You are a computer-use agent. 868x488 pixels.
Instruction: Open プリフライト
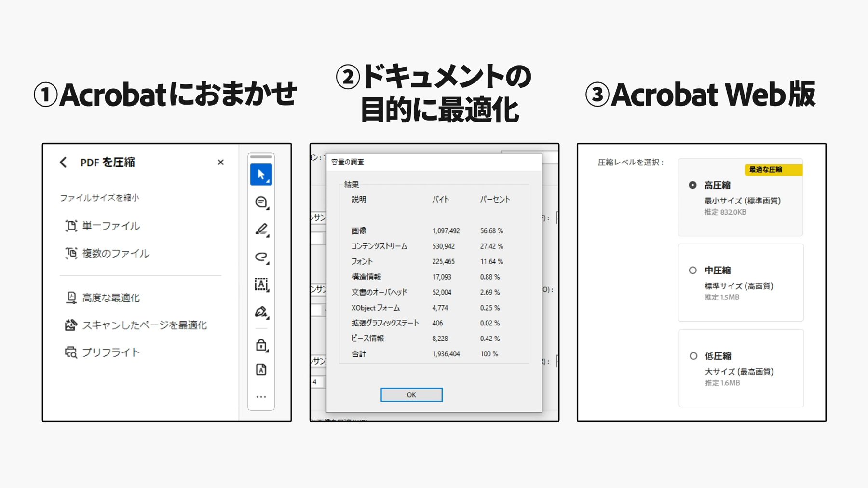coord(102,352)
